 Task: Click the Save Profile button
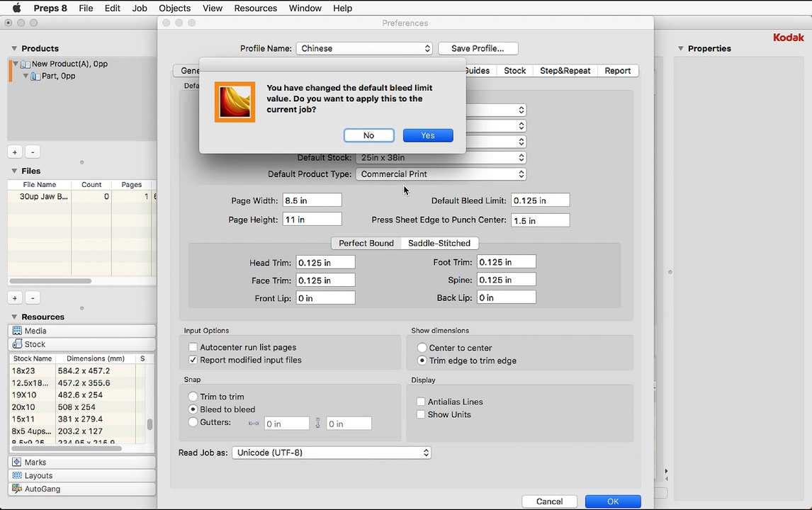pos(478,48)
